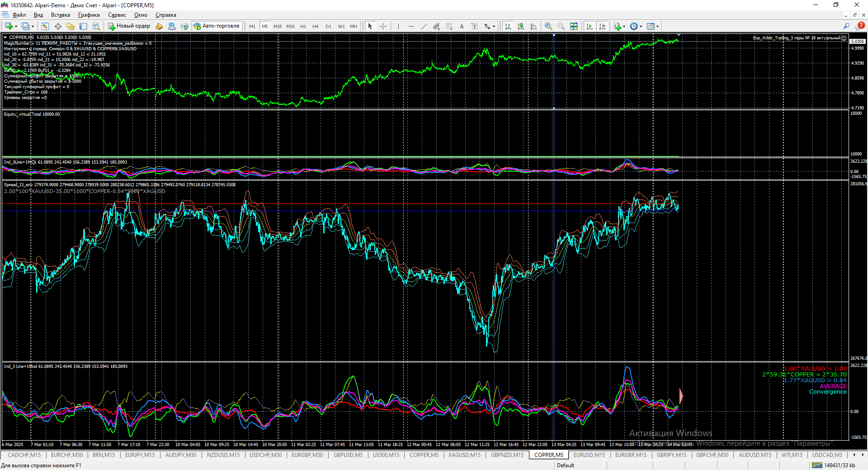868x470 pixels.
Task: Expand the COPPER,M5 chart header triangle
Action: click(x=5, y=38)
